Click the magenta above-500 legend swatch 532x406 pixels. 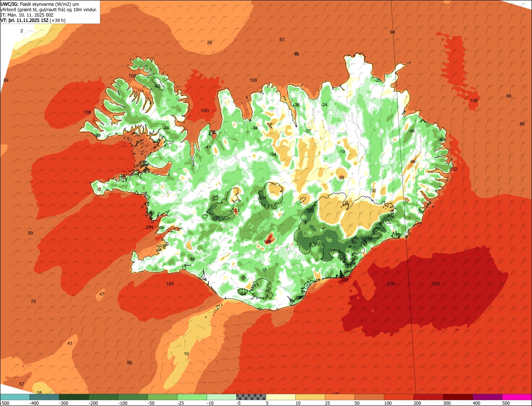click(x=517, y=397)
